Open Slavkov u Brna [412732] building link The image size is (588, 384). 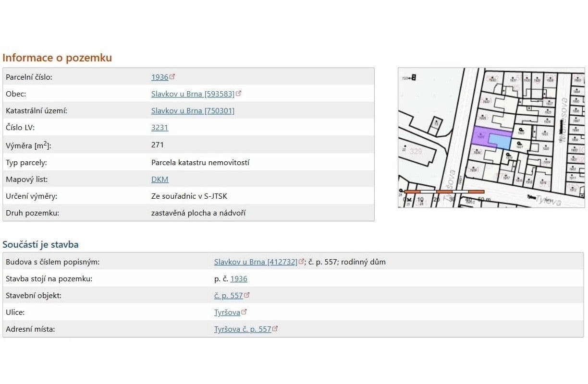pyautogui.click(x=256, y=262)
